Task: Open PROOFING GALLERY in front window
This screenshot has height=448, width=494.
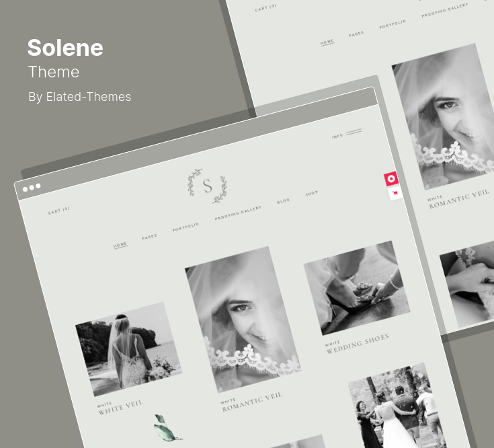Action: point(238,213)
